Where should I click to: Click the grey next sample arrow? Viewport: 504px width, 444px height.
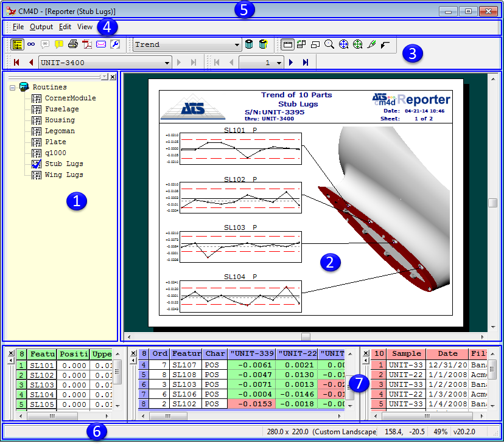click(x=179, y=62)
